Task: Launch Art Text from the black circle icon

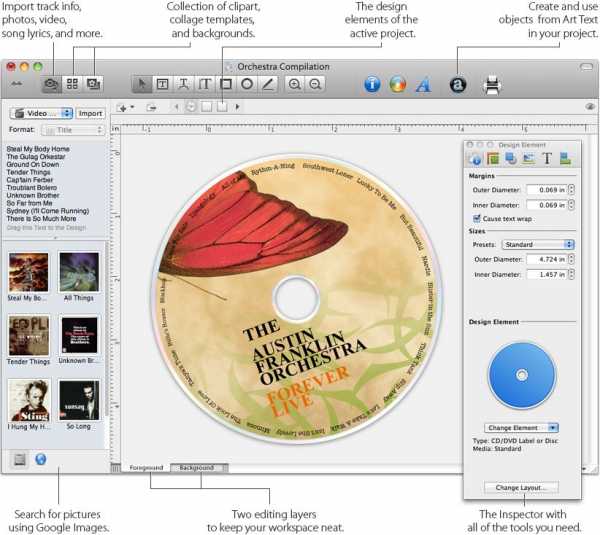Action: click(458, 85)
